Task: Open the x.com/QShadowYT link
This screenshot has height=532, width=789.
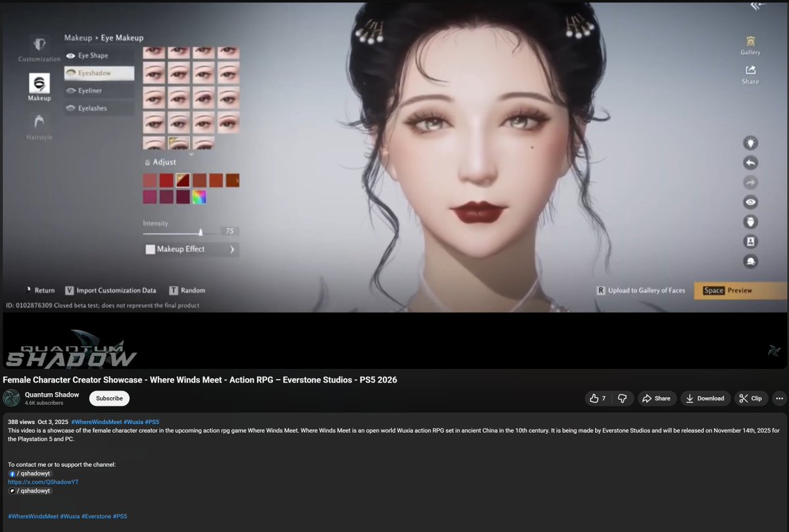Action: (43, 482)
